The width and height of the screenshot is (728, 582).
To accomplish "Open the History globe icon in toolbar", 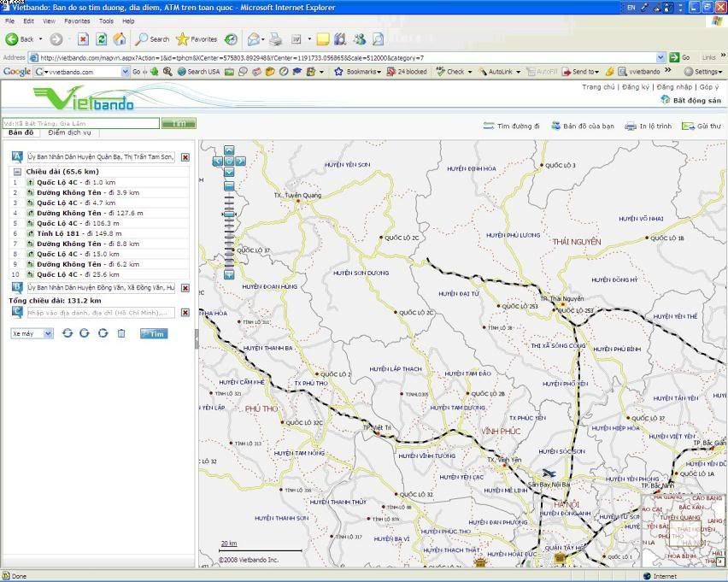I will click(231, 39).
